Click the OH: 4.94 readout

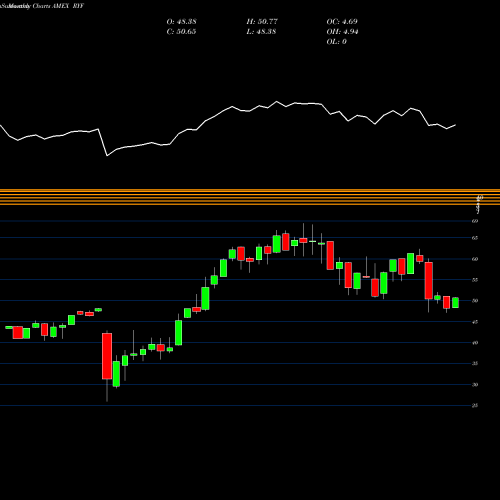[x=342, y=32]
